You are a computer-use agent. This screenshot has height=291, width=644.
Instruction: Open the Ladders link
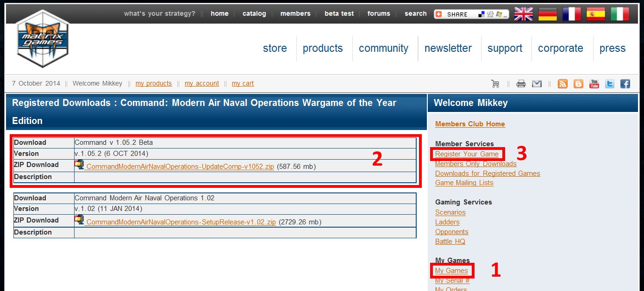[447, 222]
